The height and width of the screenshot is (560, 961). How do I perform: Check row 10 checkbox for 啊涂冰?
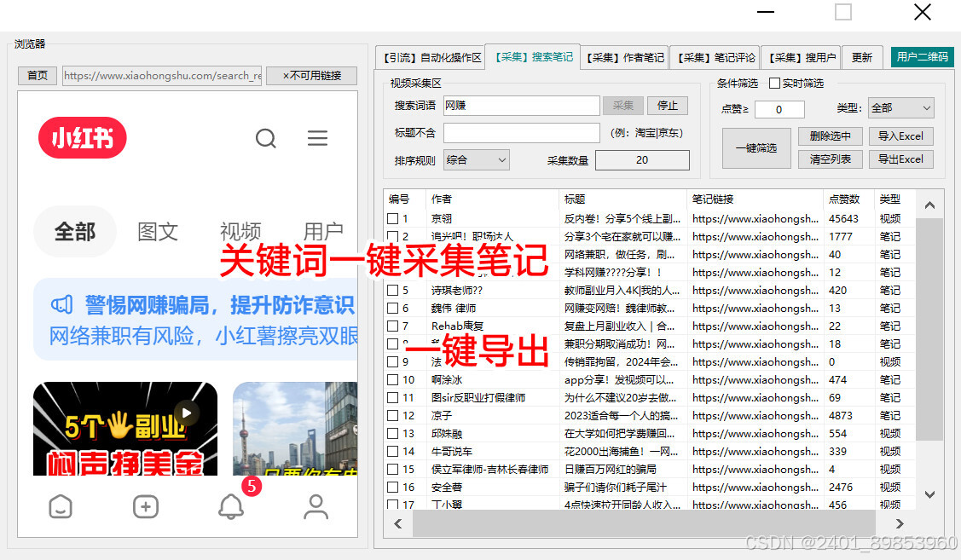(x=393, y=379)
